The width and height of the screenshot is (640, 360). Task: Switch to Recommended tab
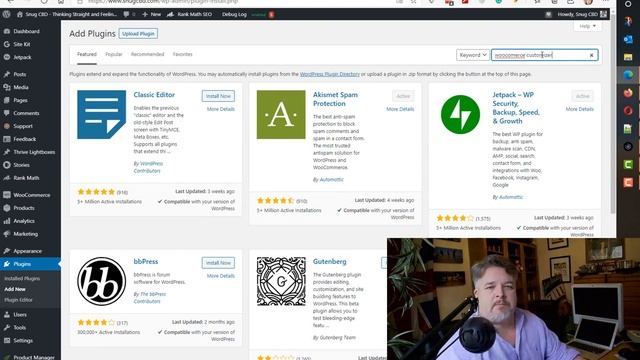[147, 54]
